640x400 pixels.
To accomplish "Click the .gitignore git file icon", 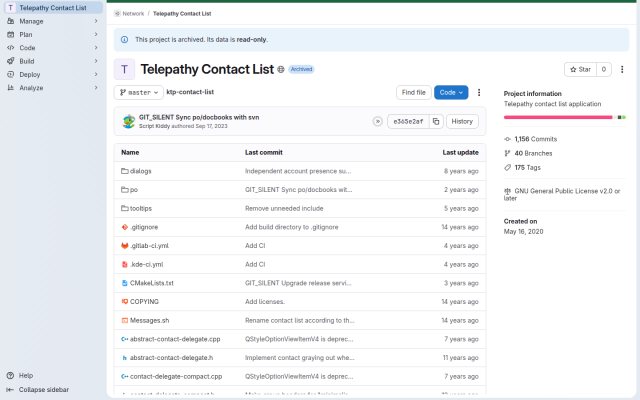I will tap(124, 227).
